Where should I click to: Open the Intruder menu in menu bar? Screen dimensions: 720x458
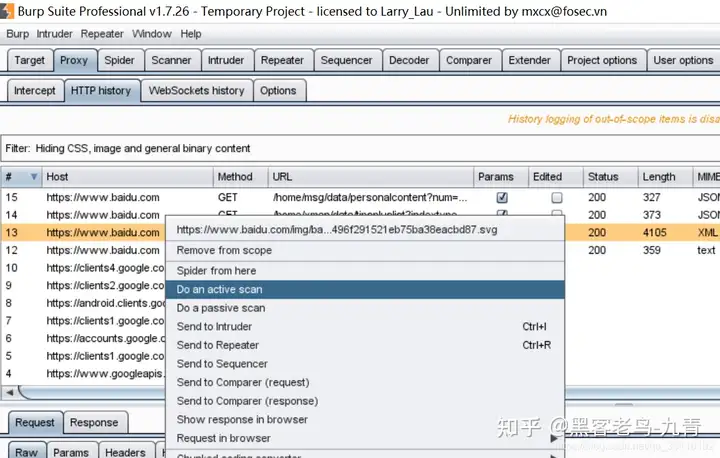pos(54,34)
